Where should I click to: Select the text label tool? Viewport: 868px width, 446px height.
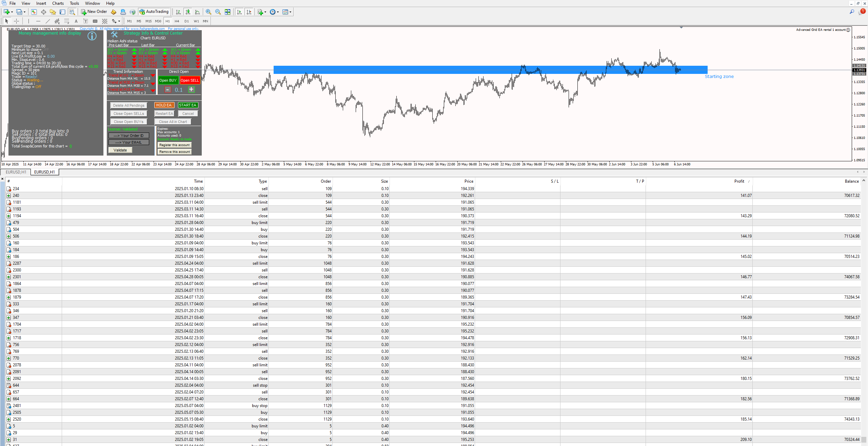click(85, 21)
